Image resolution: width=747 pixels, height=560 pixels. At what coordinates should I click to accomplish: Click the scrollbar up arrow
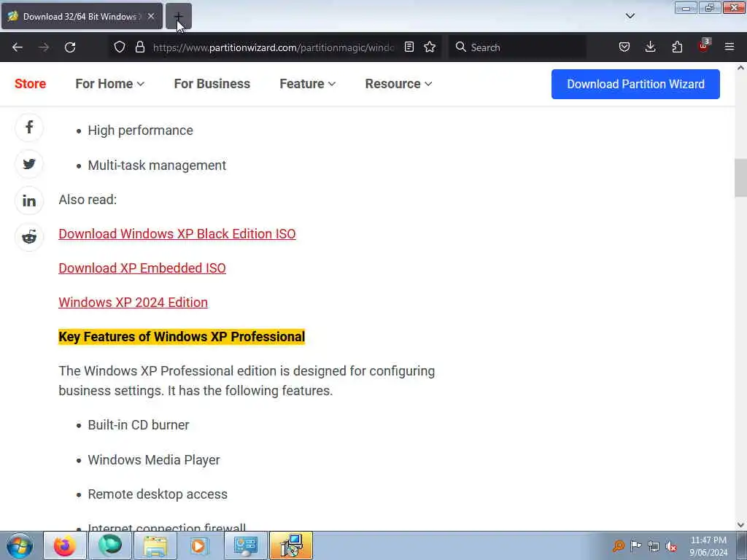(x=740, y=68)
